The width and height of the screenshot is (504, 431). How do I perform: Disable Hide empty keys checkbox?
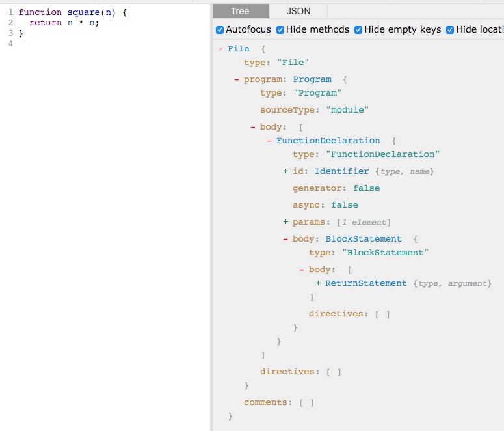pyautogui.click(x=358, y=30)
